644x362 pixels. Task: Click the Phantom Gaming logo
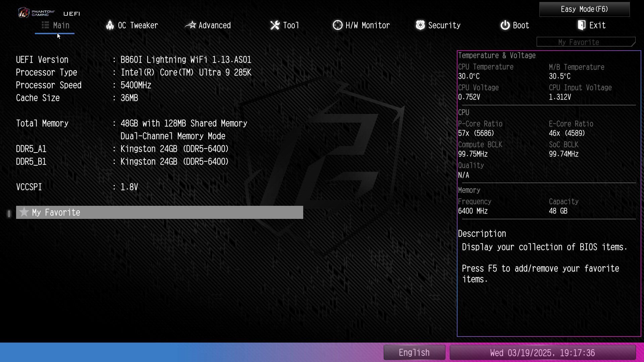[x=37, y=13]
